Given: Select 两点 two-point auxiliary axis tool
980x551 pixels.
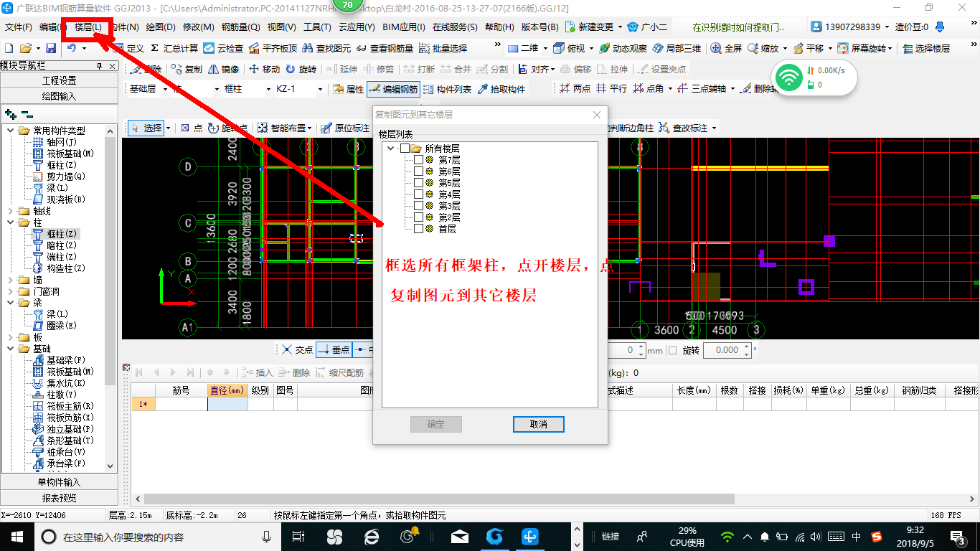Looking at the screenshot, I should click(575, 89).
